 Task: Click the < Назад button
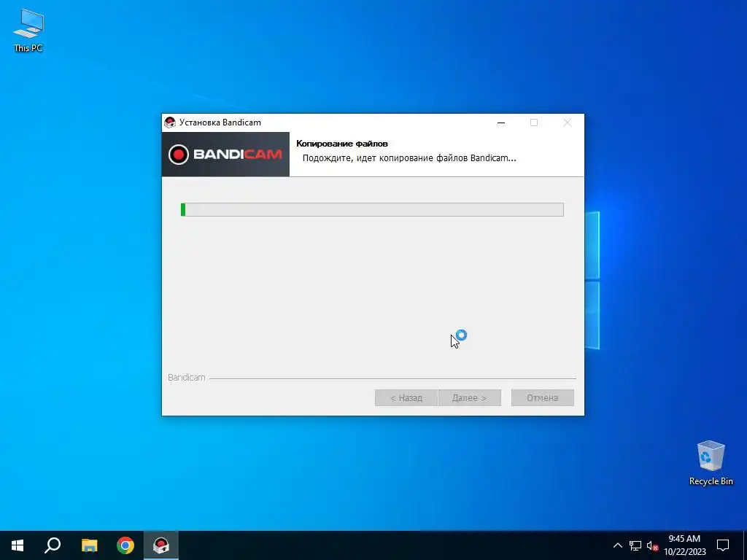pos(406,397)
